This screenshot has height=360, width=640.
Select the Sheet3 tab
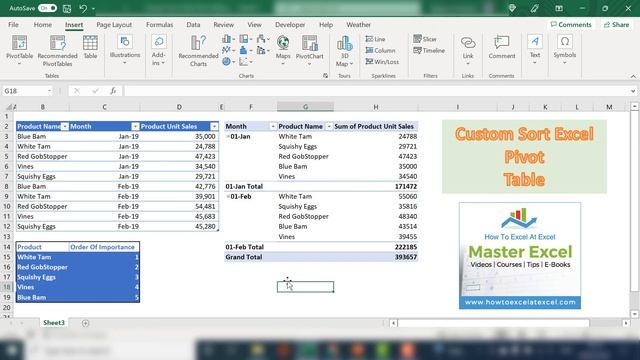point(54,323)
